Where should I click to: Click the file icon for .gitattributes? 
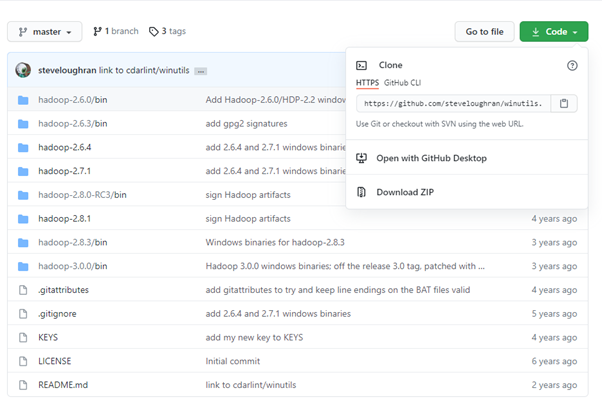pos(23,290)
